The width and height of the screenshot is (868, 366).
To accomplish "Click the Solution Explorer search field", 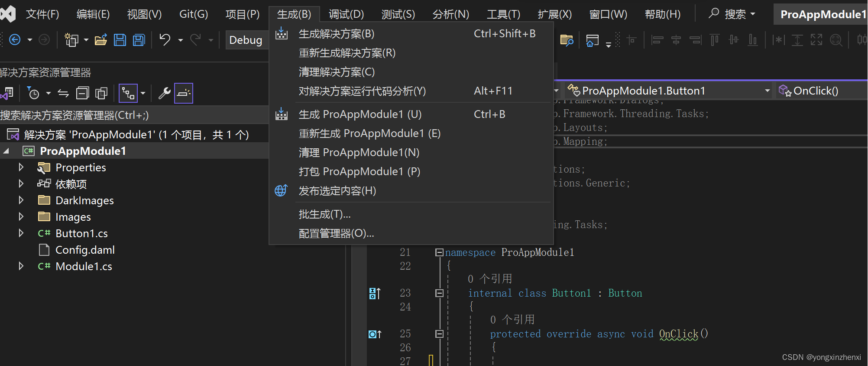I will (134, 115).
